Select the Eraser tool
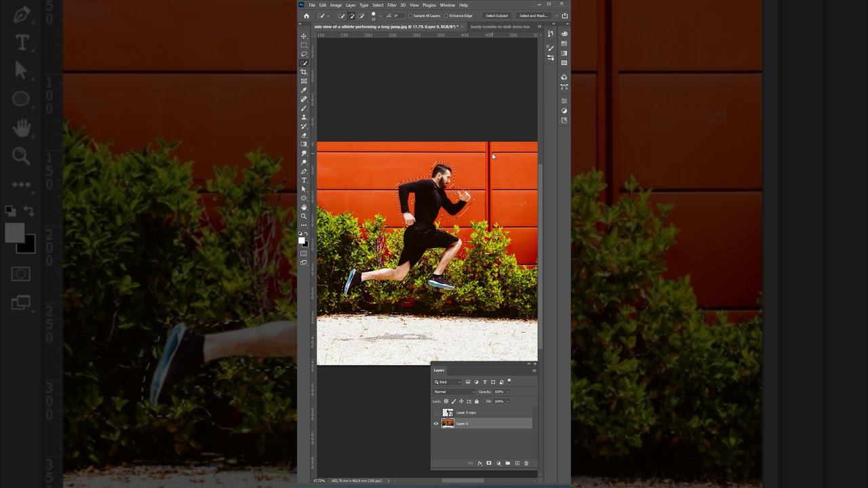This screenshot has width=868, height=488. point(304,136)
